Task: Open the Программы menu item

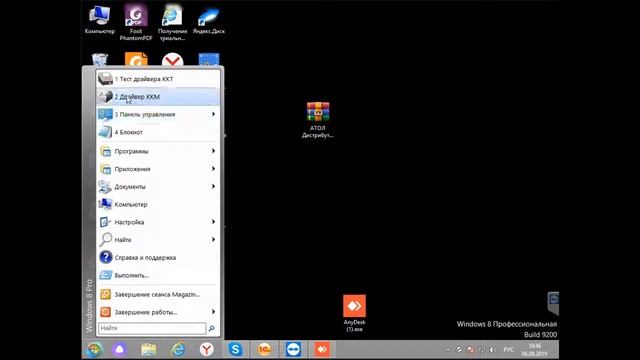Action: [x=158, y=151]
